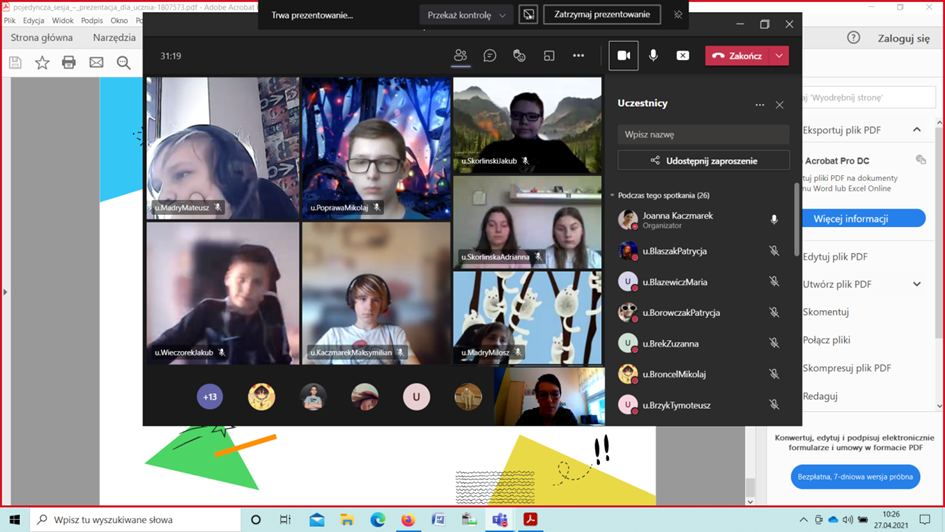Open the Okno menu in Acrobat

(x=119, y=20)
